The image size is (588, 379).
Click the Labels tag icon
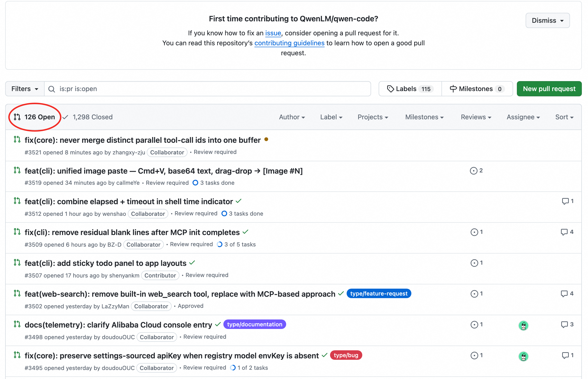click(x=391, y=89)
